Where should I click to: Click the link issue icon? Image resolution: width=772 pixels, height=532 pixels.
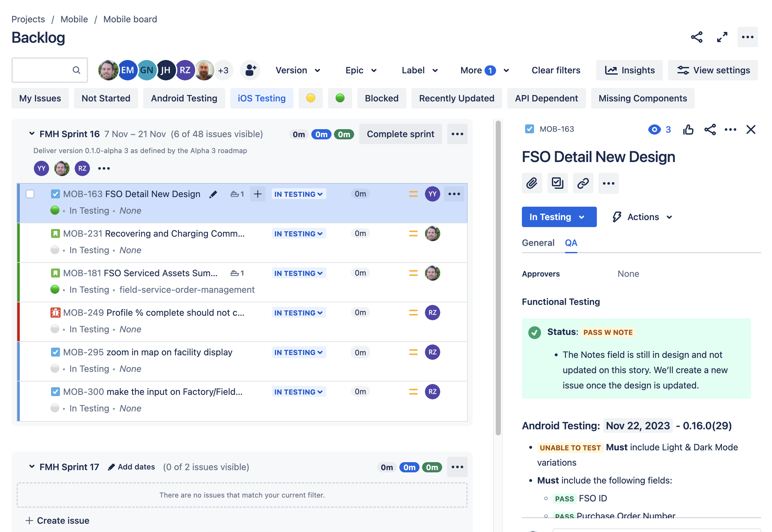(583, 183)
